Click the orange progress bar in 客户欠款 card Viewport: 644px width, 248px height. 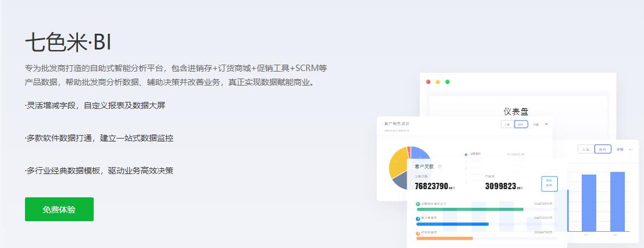click(x=444, y=238)
